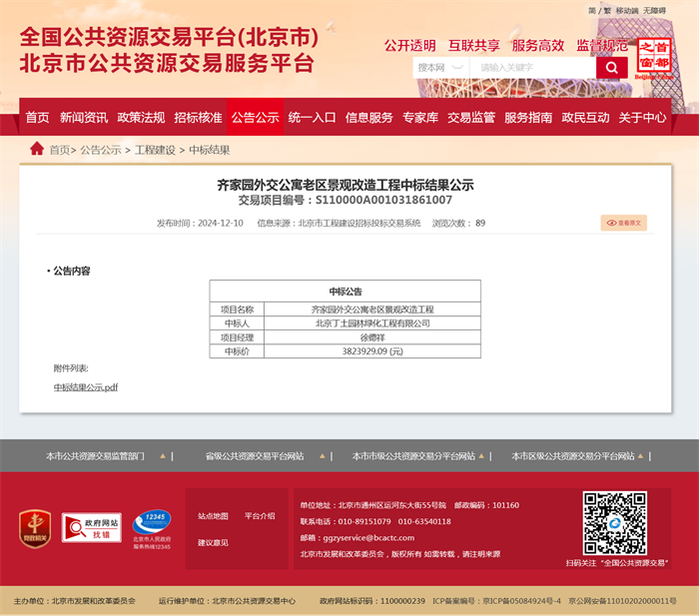Click the 发布时间 2024-12-10 text

tap(200, 223)
